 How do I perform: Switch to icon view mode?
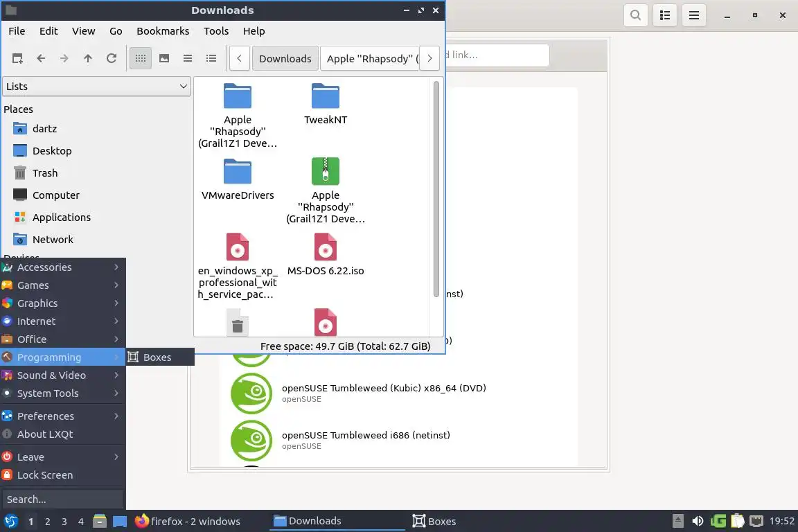click(141, 59)
